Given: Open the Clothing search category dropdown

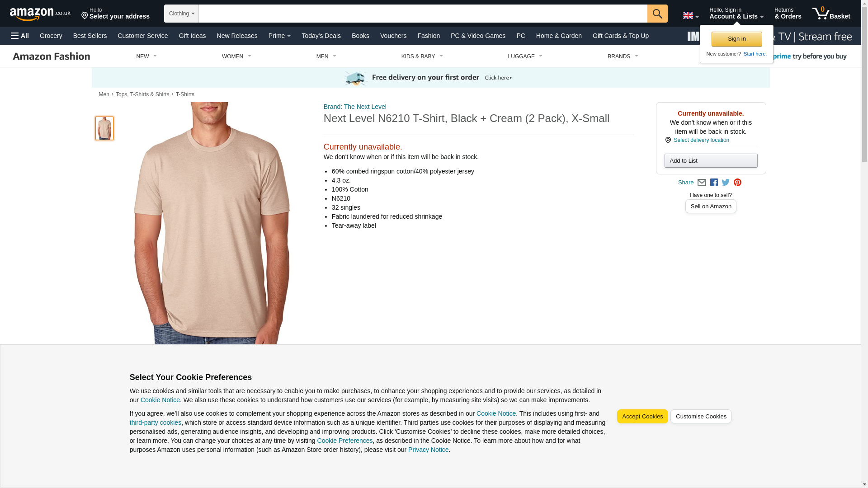Looking at the screenshot, I should (x=181, y=14).
